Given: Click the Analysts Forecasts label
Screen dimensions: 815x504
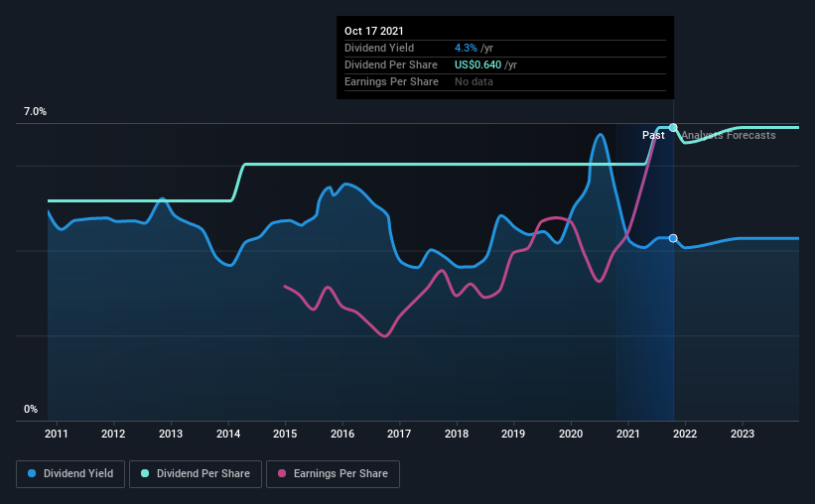Looking at the screenshot, I should [x=729, y=135].
